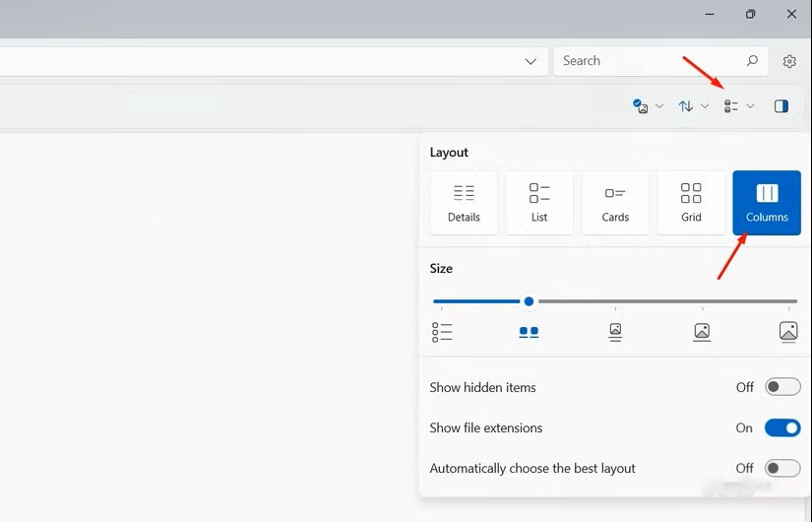This screenshot has height=522, width=812.
Task: Choose the Grid layout button
Action: coord(691,203)
